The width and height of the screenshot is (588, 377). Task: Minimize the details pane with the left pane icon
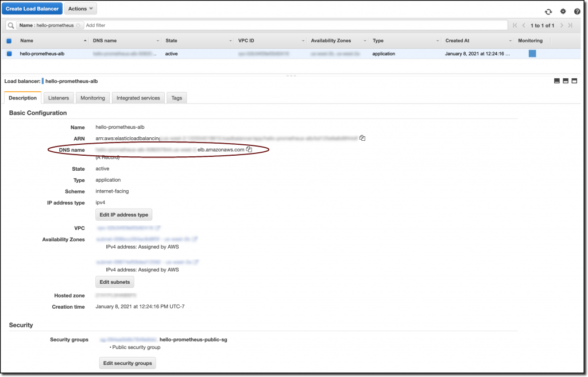pos(556,81)
